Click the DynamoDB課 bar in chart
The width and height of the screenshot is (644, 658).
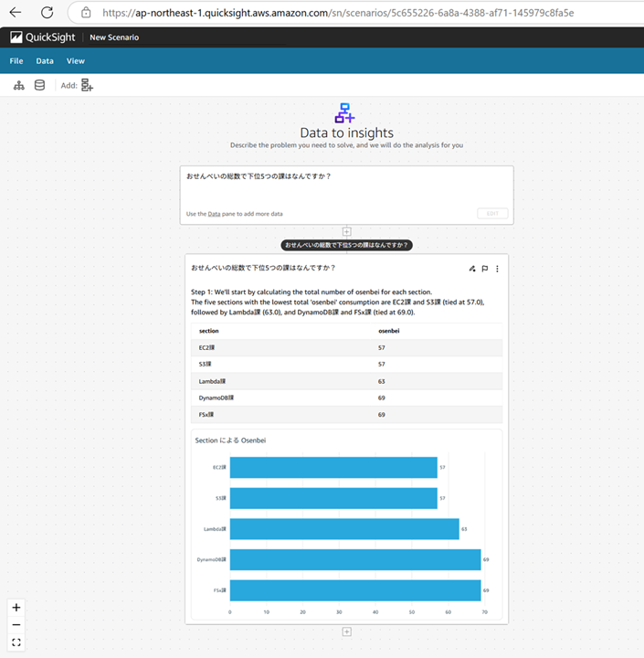point(355,559)
